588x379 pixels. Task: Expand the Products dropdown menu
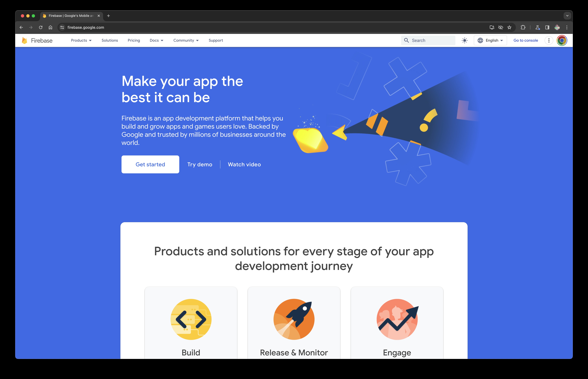tap(81, 40)
